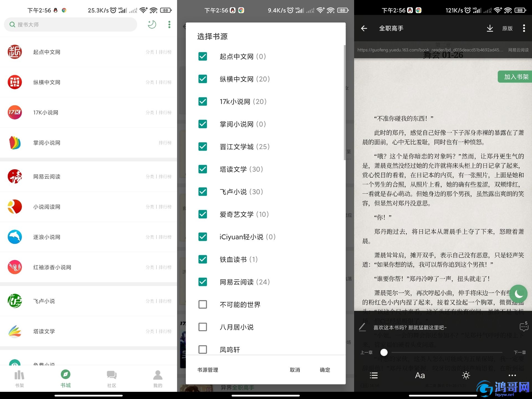Image resolution: width=532 pixels, height=399 pixels.
Task: Uncheck 纵横中文网 source checkbox
Action: pos(203,79)
